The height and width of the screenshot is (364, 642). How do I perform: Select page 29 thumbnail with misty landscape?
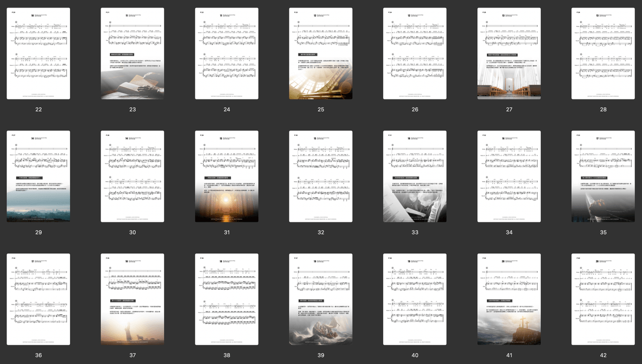pyautogui.click(x=39, y=176)
